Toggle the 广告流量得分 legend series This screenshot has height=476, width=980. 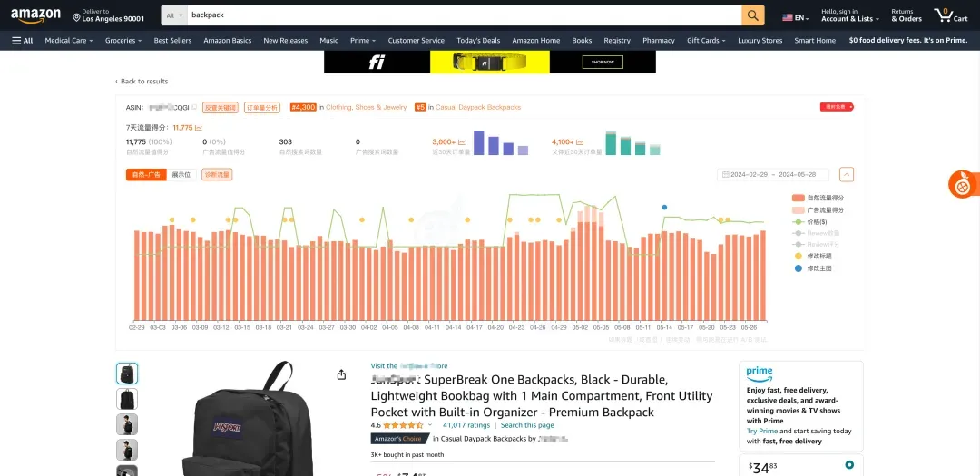pyautogui.click(x=818, y=209)
